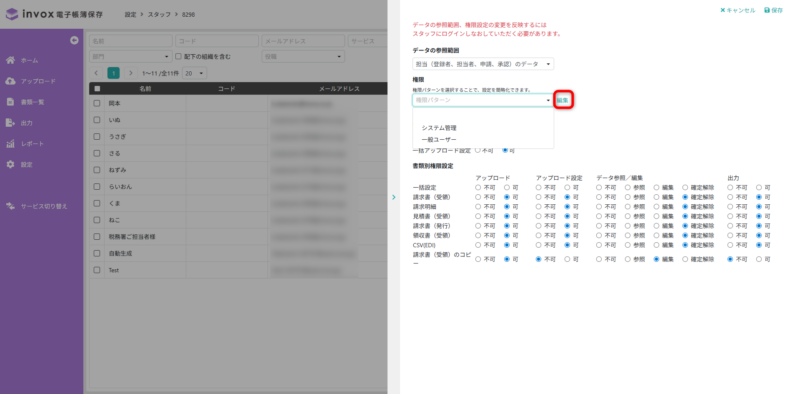Check the box for the 税務署ご担当者様 row
Screen dimensions: 800x394
click(97, 237)
